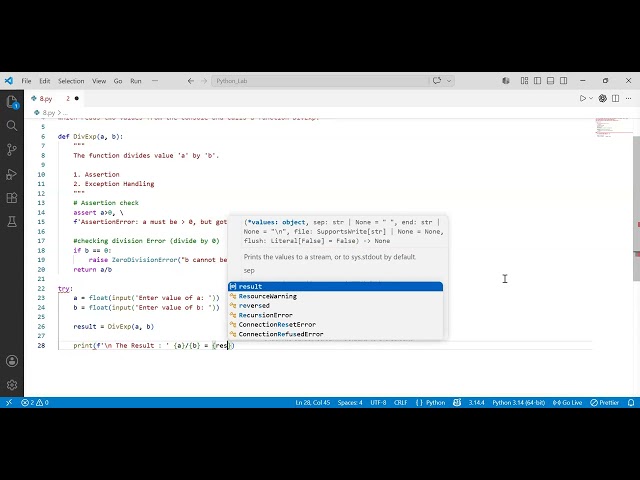This screenshot has height=480, width=640.
Task: Click the Python_Lab command center search box
Action: [x=320, y=81]
